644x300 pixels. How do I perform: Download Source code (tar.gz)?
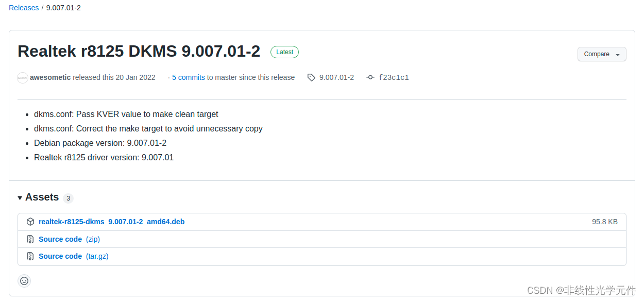74,256
